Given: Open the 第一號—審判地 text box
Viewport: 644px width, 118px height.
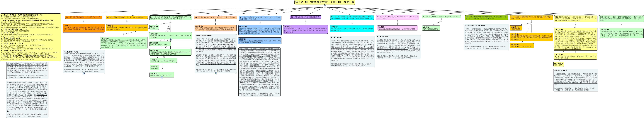Looking at the screenshot, I should 352,52.
